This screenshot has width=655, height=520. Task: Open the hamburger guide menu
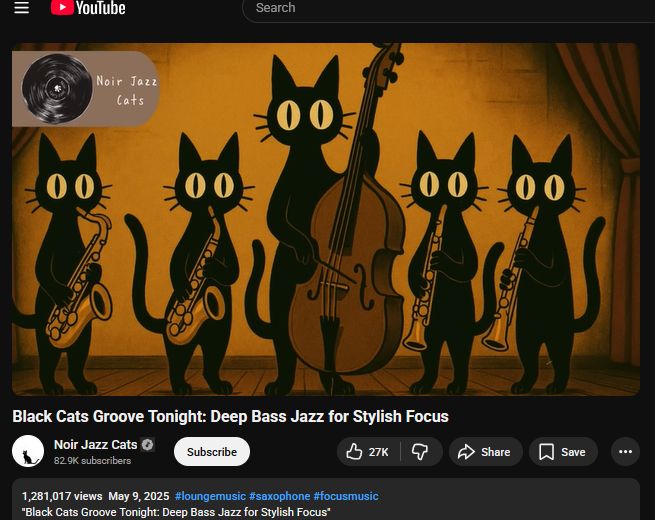click(x=21, y=8)
